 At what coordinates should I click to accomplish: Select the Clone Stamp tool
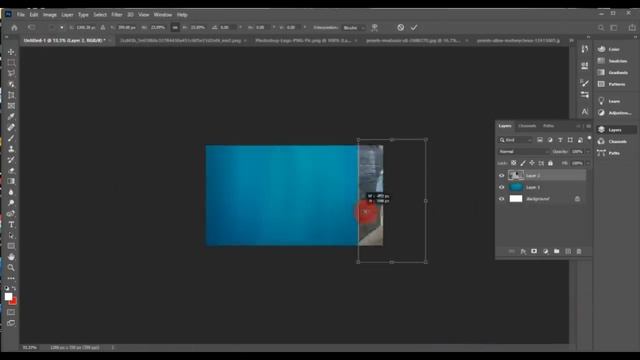(11, 149)
